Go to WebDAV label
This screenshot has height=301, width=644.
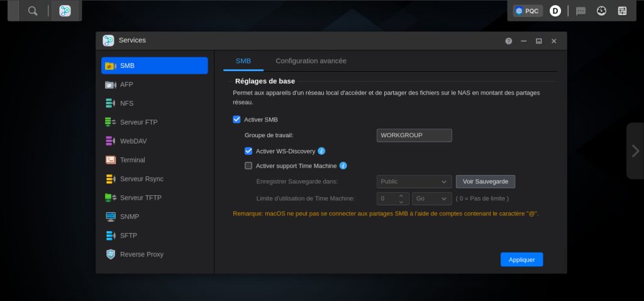click(x=133, y=141)
